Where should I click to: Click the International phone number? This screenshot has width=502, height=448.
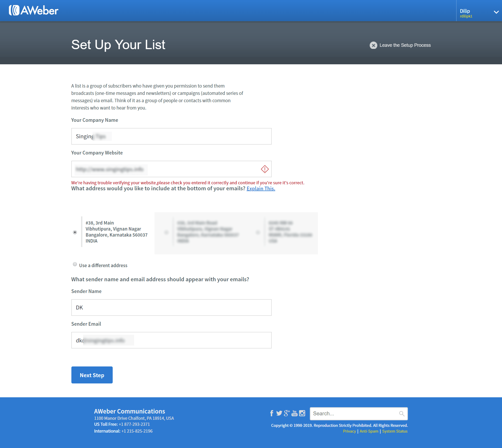point(137,431)
